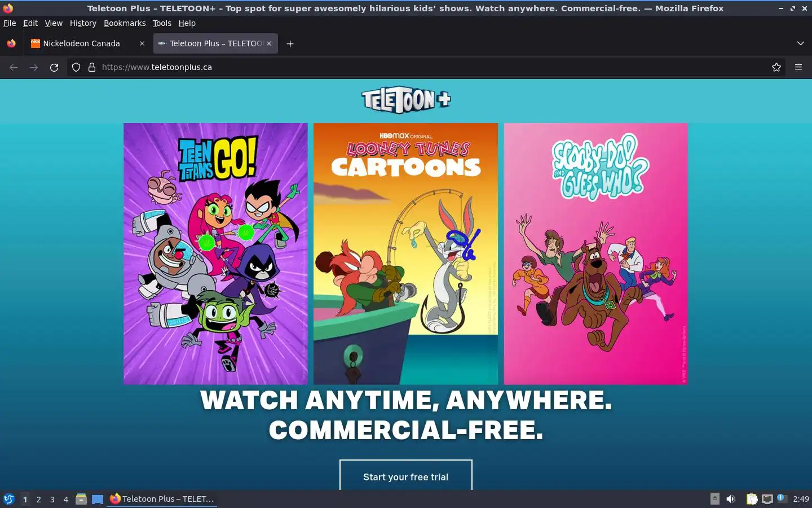The image size is (812, 508).
Task: Switch to workspace 2
Action: (x=38, y=499)
